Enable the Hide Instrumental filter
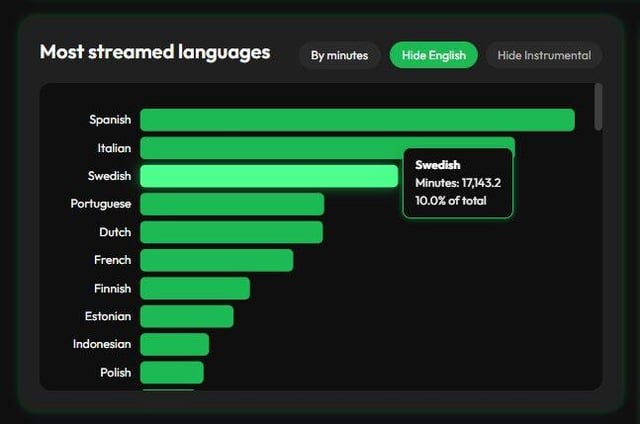 (x=544, y=55)
